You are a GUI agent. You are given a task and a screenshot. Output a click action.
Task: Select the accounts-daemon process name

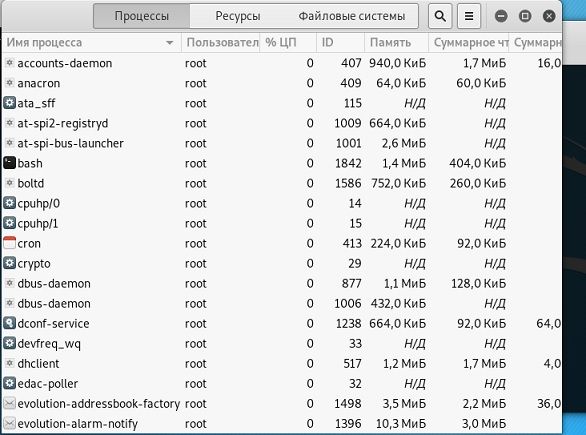(x=65, y=63)
